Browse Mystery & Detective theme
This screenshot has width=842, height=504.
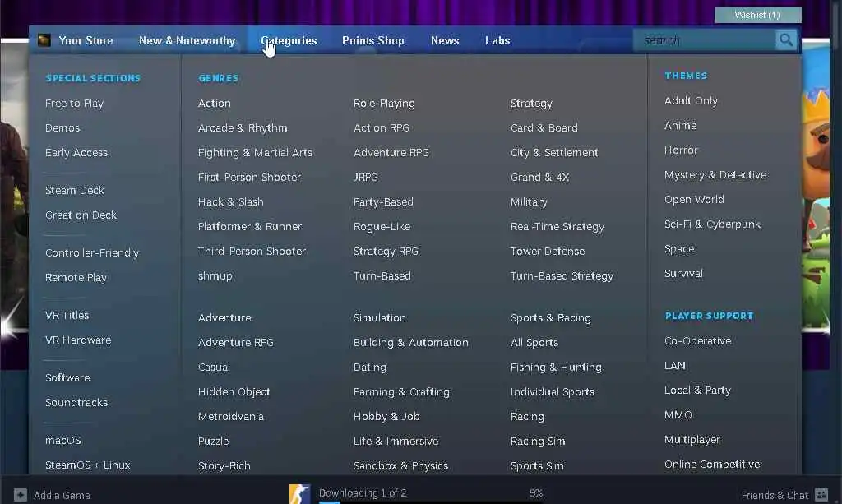click(715, 175)
